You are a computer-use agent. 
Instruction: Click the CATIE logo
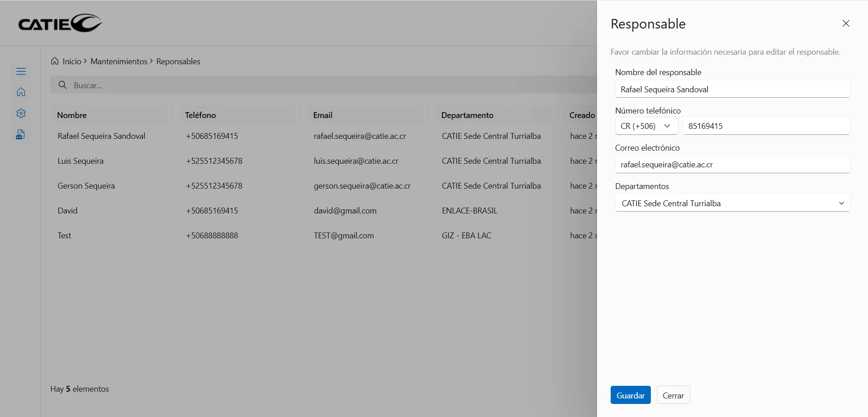click(x=60, y=24)
